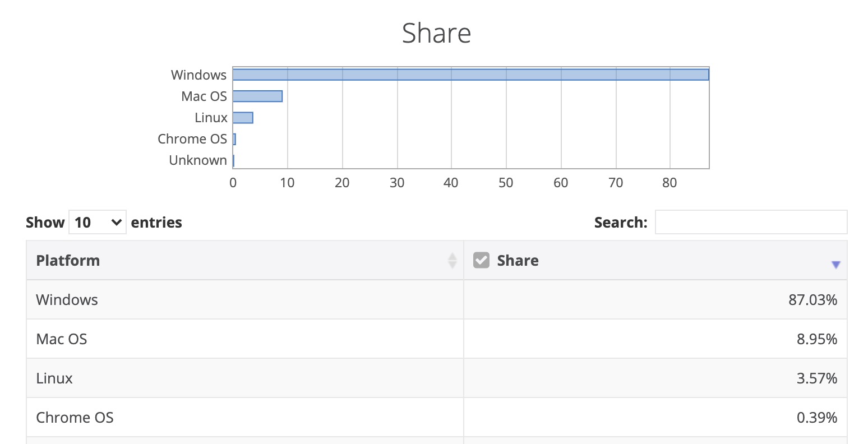Open the Show entries count dropdown
Screen dimensions: 868x444
click(x=98, y=223)
